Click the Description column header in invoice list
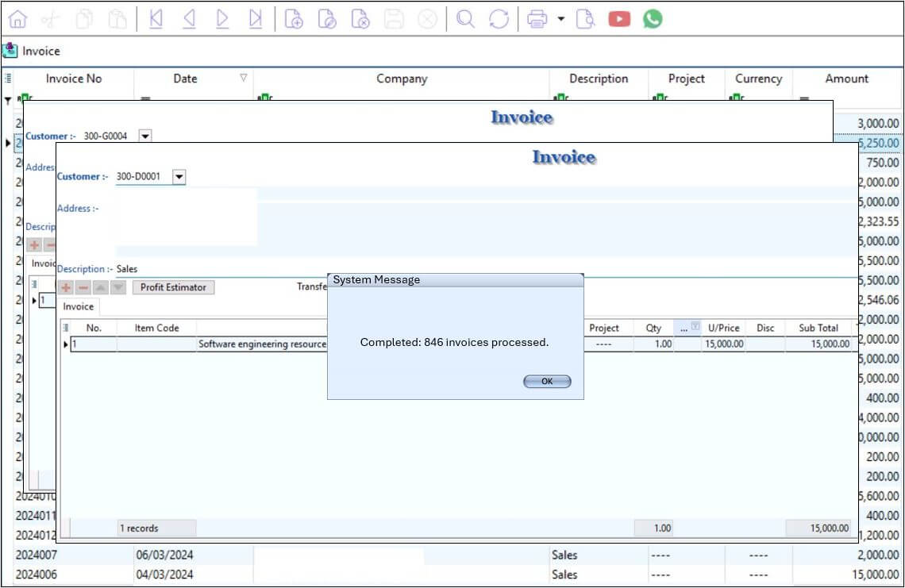The height and width of the screenshot is (588, 905). pyautogui.click(x=599, y=79)
